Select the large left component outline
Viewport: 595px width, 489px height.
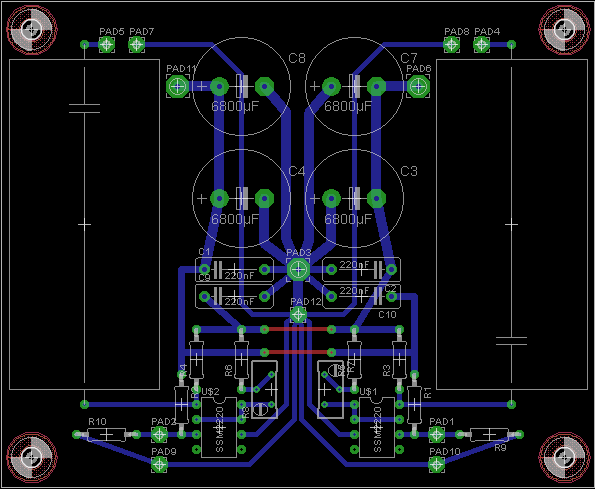click(x=84, y=224)
